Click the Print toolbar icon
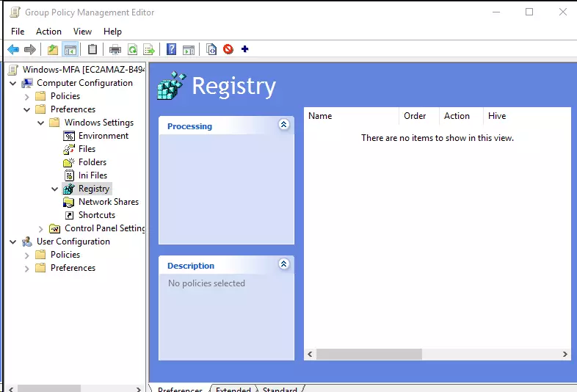577x392 pixels. point(115,49)
